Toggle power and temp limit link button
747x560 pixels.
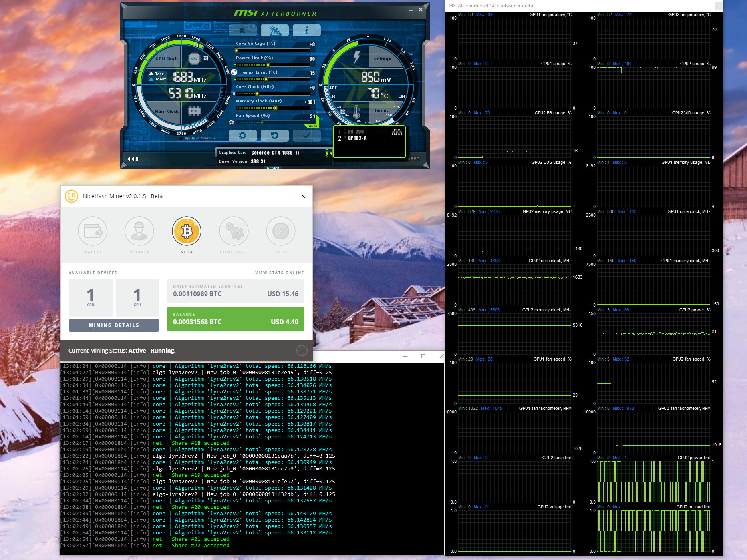click(x=234, y=72)
